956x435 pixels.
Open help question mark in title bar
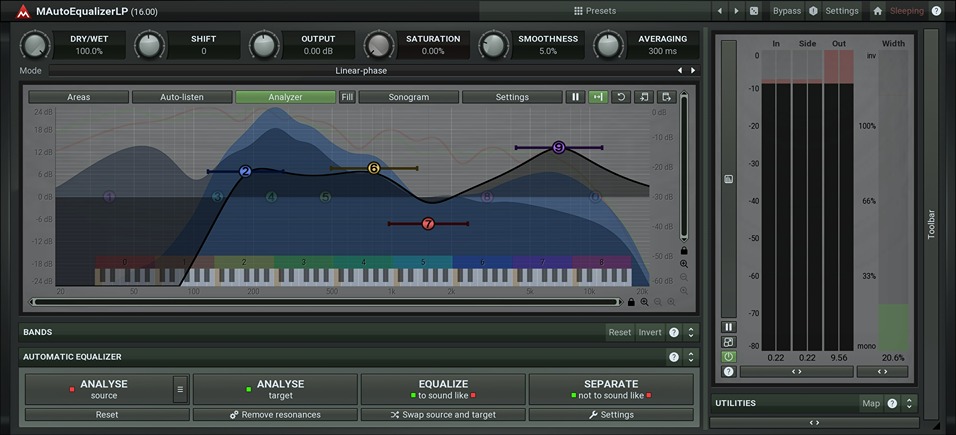[x=936, y=11]
